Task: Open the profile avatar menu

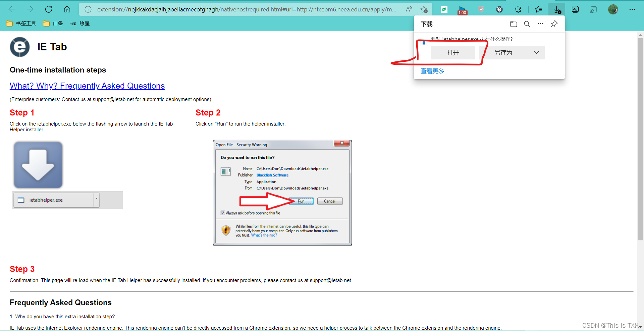Action: coord(613,9)
